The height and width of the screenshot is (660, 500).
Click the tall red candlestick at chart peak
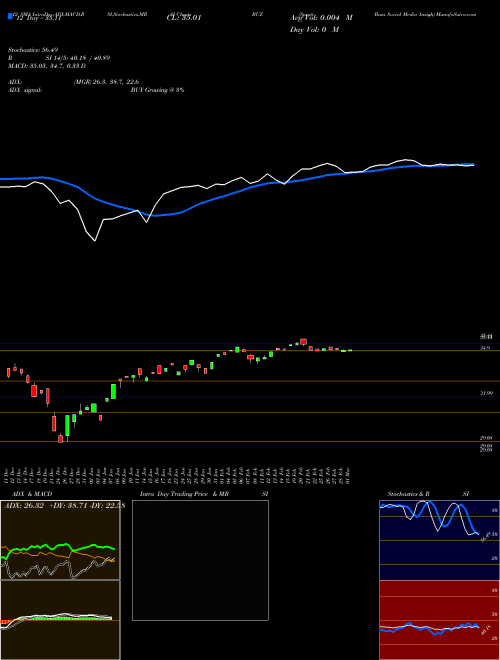[x=303, y=342]
